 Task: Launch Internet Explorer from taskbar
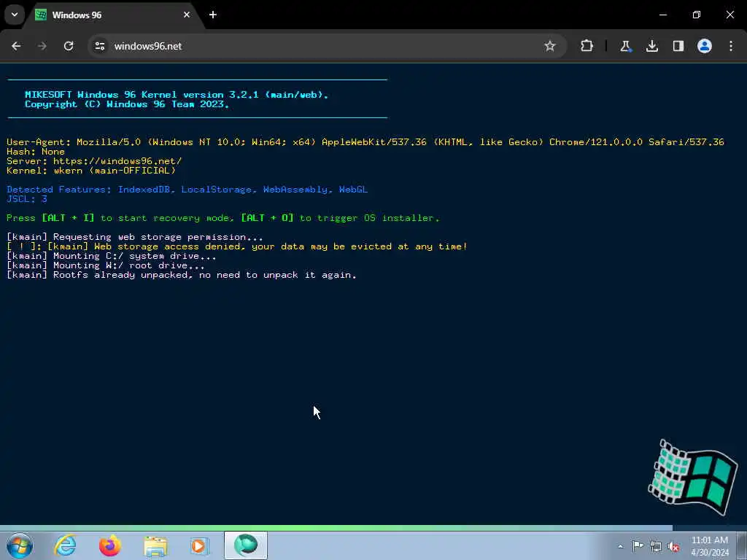pos(65,545)
